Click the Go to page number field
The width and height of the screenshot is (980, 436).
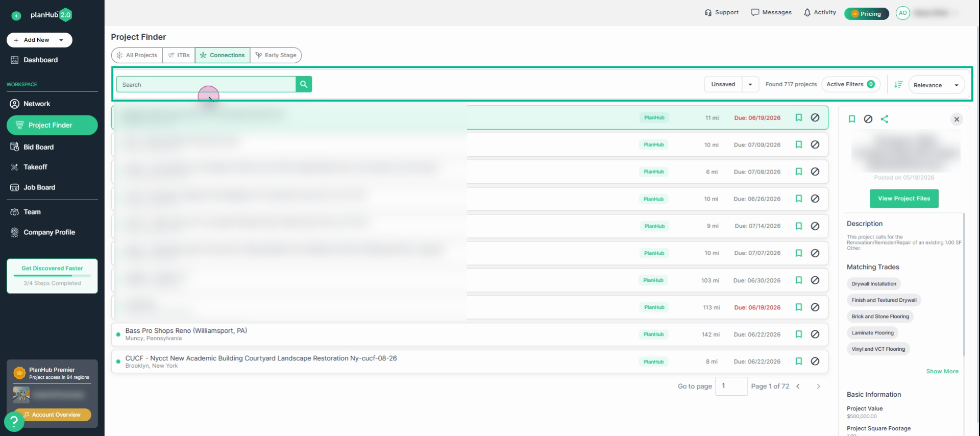coord(731,386)
